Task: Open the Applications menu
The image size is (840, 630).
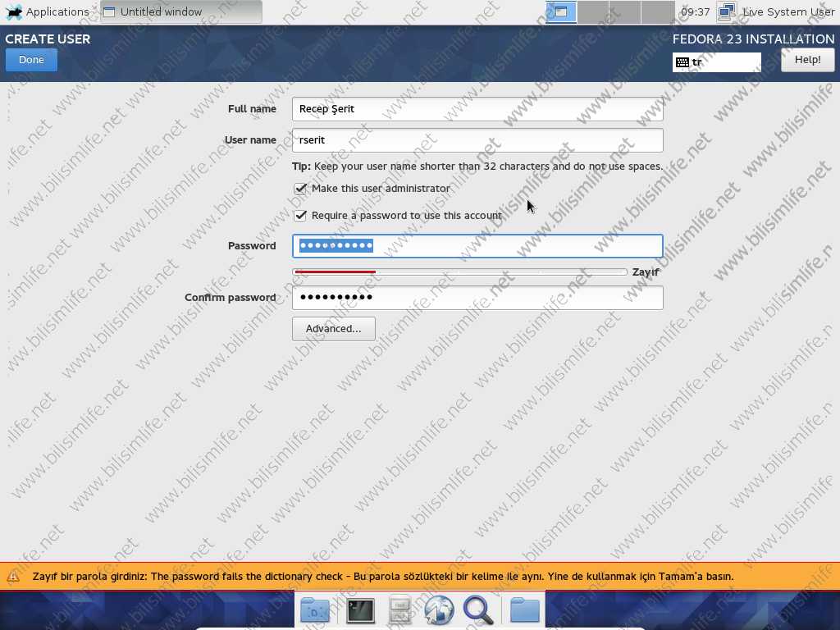Action: coord(48,11)
